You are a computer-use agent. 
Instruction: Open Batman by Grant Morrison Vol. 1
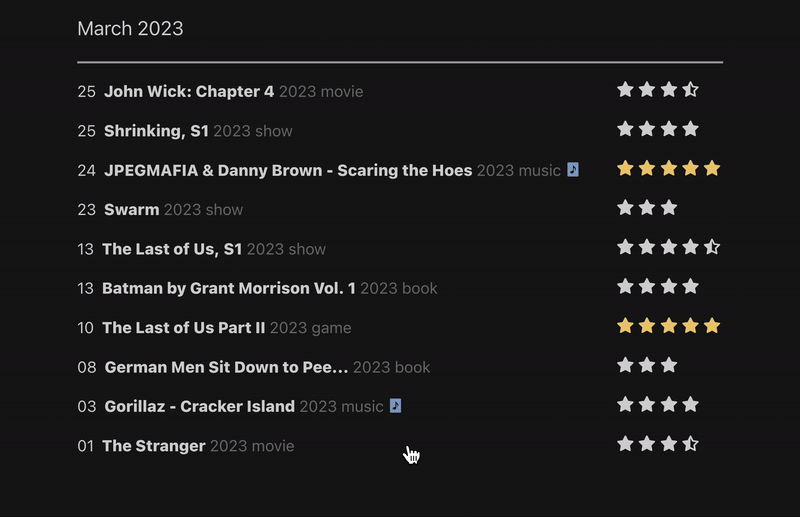click(x=229, y=288)
